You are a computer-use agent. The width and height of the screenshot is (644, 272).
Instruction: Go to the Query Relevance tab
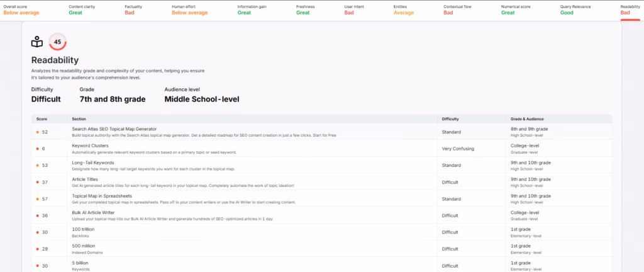pyautogui.click(x=577, y=9)
